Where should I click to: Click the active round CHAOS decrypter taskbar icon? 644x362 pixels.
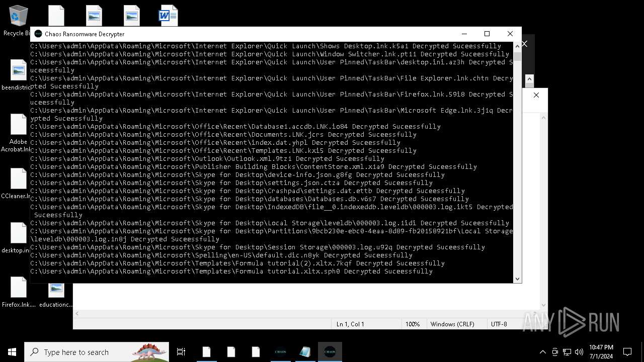click(330, 352)
